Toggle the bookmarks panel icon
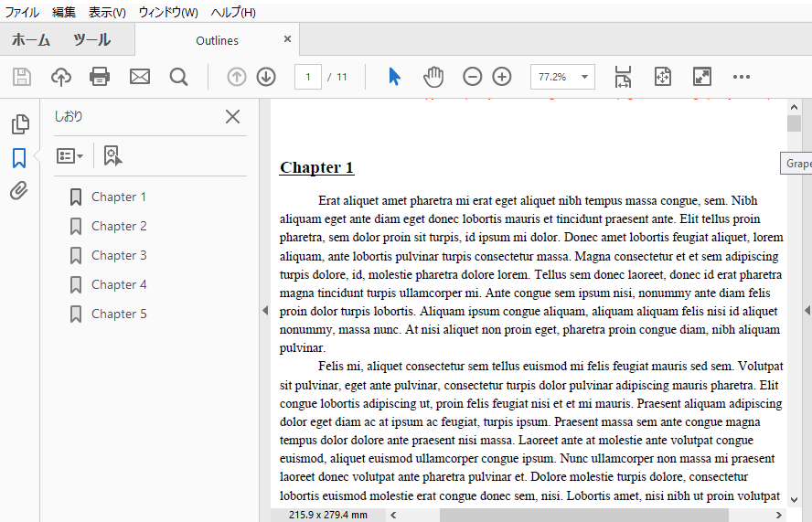The width and height of the screenshot is (812, 522). [19, 158]
